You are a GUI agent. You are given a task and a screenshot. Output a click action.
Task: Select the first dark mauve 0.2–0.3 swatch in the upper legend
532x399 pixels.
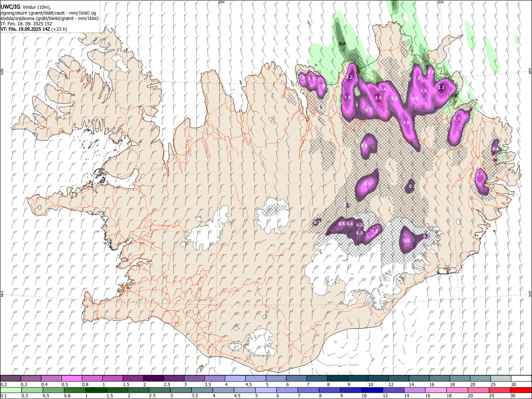click(10, 379)
